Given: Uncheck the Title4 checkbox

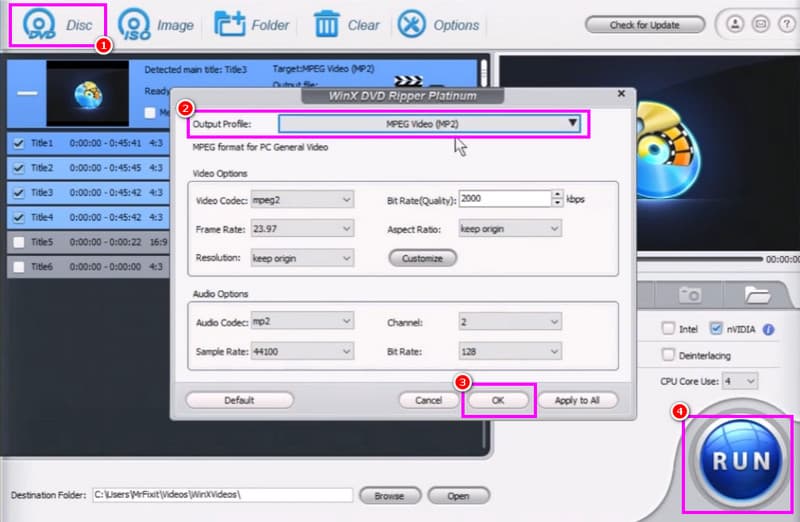Looking at the screenshot, I should [19, 217].
